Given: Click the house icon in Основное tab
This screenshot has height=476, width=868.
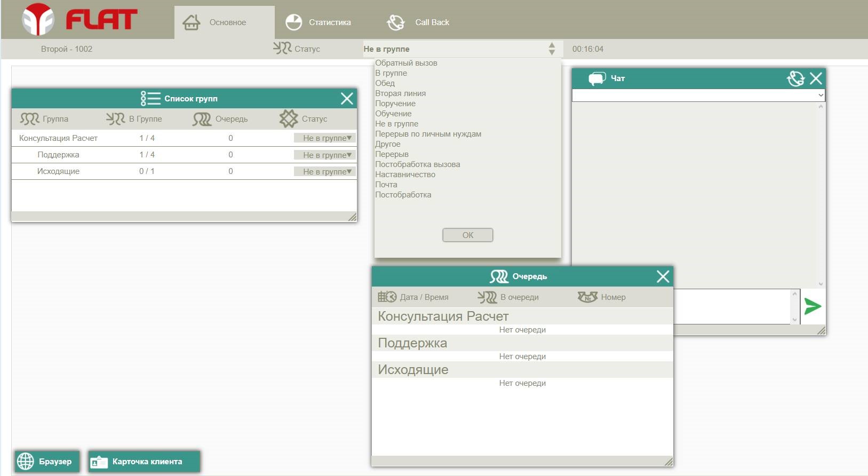Looking at the screenshot, I should pos(192,22).
